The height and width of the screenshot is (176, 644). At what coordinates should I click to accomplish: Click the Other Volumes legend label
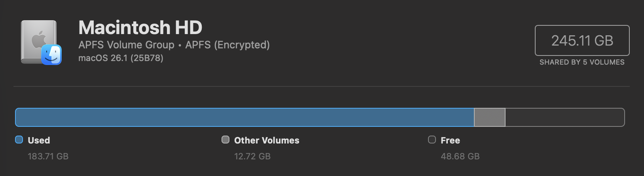tap(267, 140)
